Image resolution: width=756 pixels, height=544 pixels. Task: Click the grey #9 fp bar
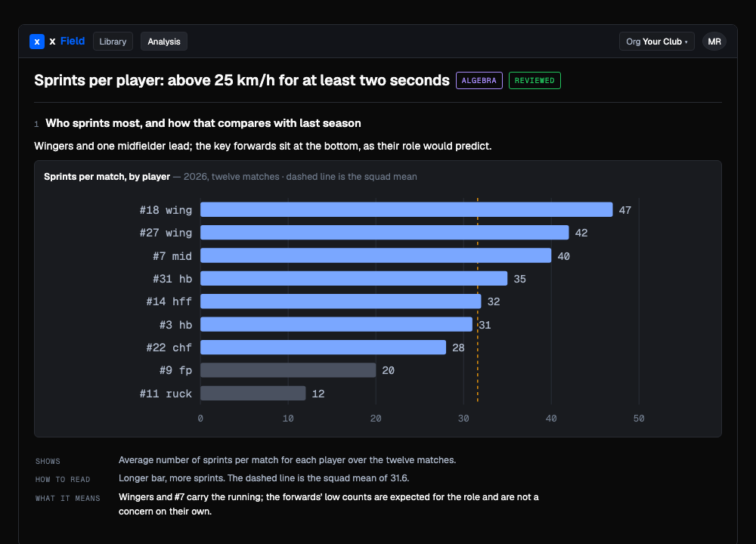pos(288,370)
